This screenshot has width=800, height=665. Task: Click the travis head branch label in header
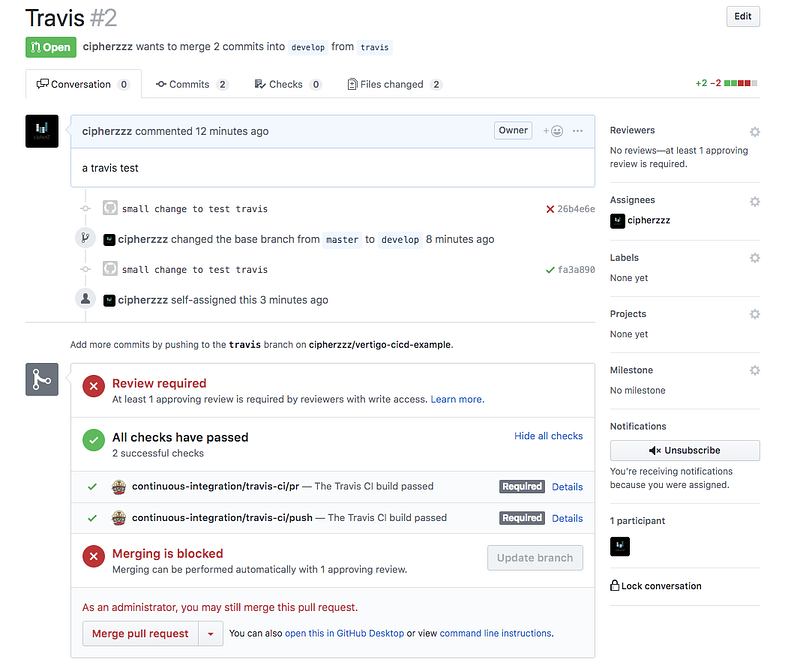point(374,47)
